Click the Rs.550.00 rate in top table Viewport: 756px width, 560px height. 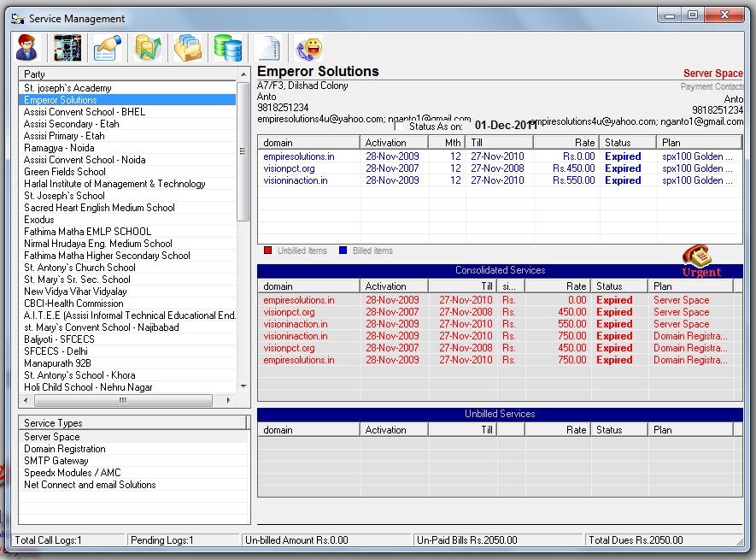coord(574,180)
